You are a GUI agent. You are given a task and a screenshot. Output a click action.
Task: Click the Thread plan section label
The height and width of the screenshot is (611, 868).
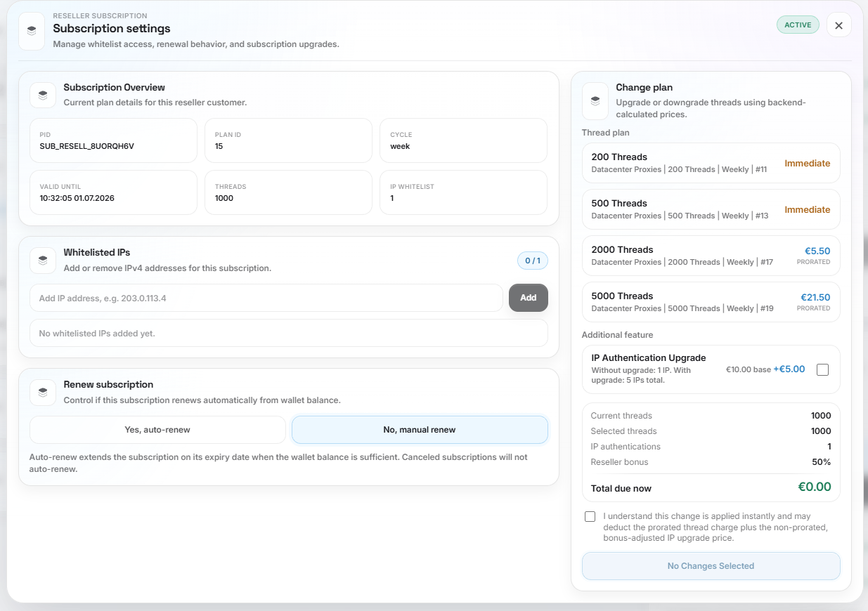pos(606,133)
